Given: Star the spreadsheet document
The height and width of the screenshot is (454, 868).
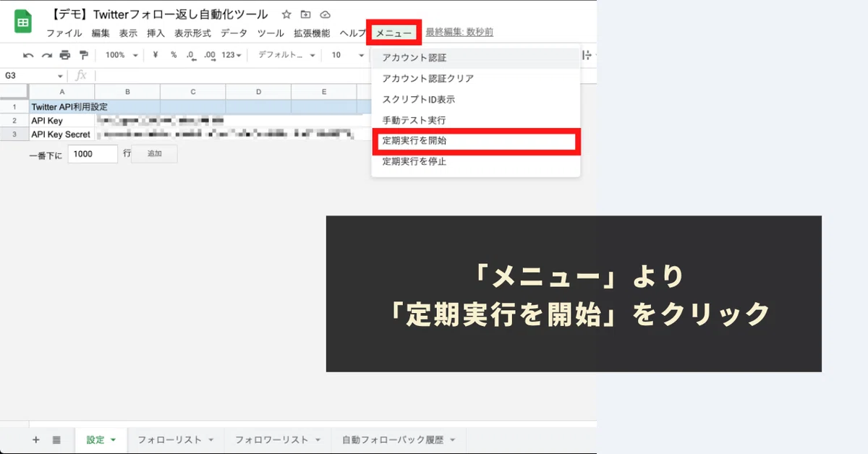Looking at the screenshot, I should [x=286, y=14].
